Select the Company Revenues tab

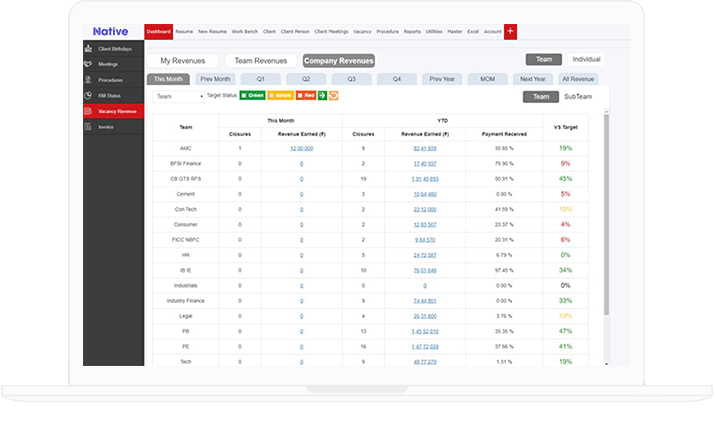pos(338,61)
